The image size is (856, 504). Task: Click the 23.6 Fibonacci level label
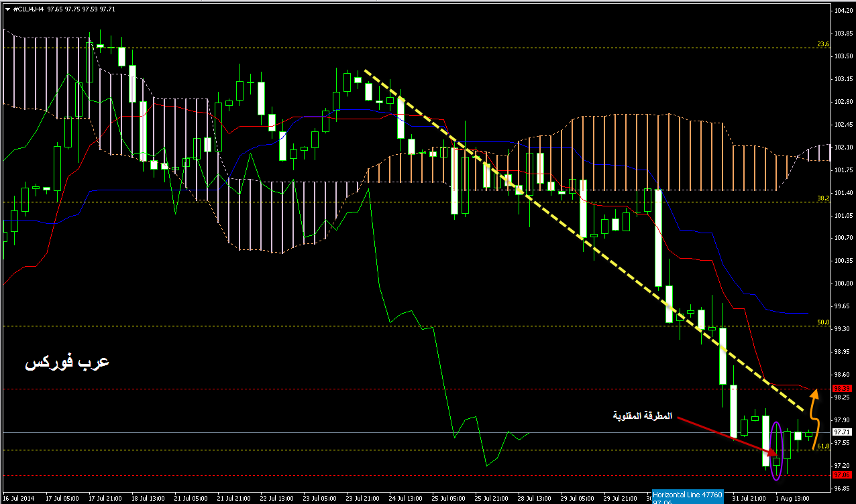[x=823, y=44]
